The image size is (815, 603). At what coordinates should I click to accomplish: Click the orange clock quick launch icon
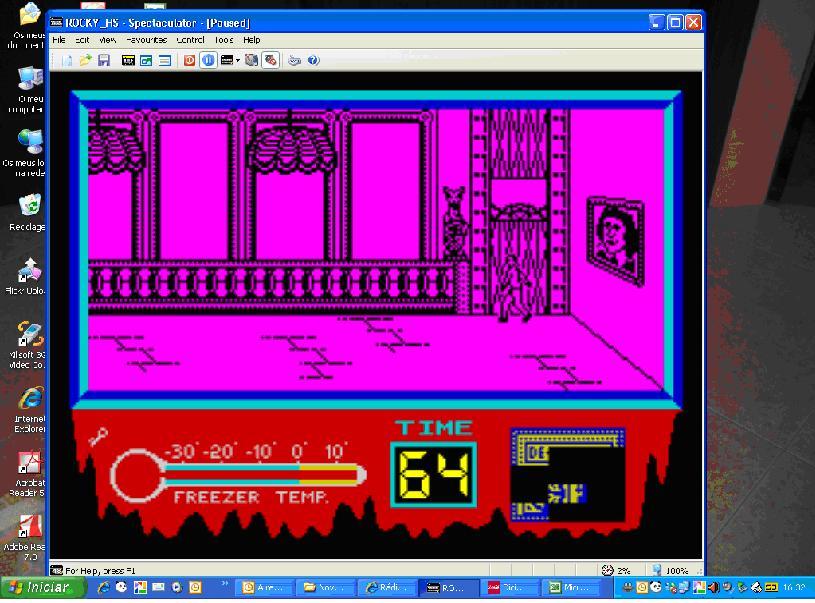click(195, 587)
